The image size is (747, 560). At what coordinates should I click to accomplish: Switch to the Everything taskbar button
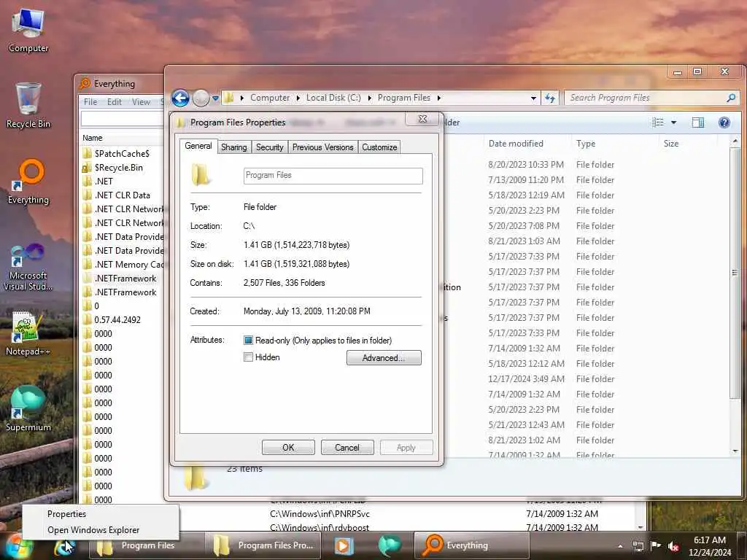[472, 545]
